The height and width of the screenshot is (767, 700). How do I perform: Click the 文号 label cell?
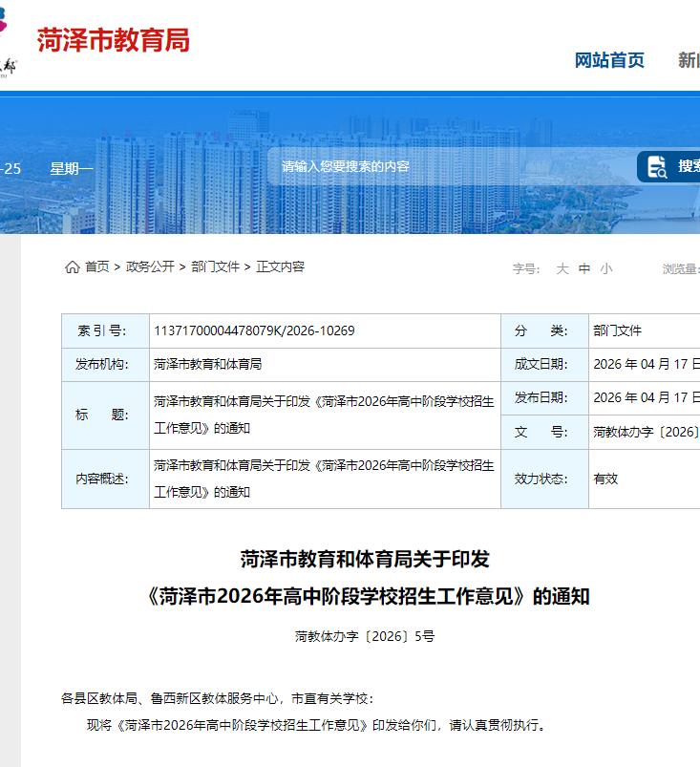click(544, 432)
